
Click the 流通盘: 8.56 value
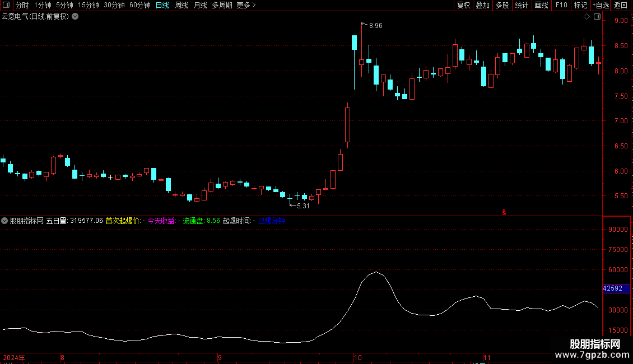(202, 221)
